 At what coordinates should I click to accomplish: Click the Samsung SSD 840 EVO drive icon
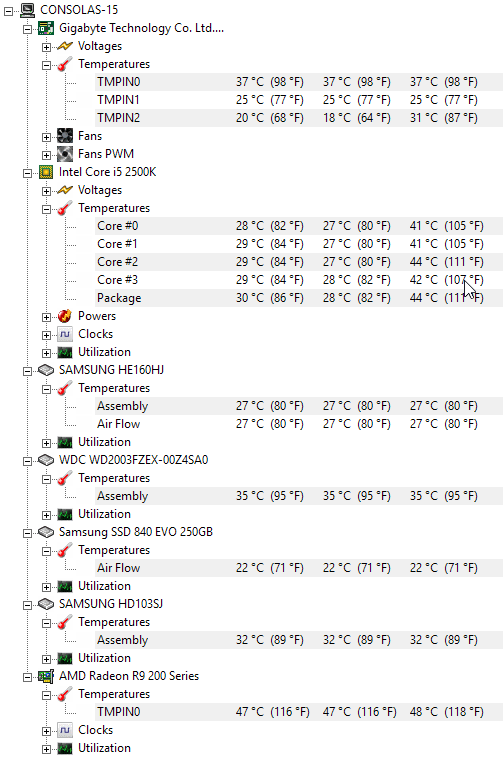click(46, 532)
